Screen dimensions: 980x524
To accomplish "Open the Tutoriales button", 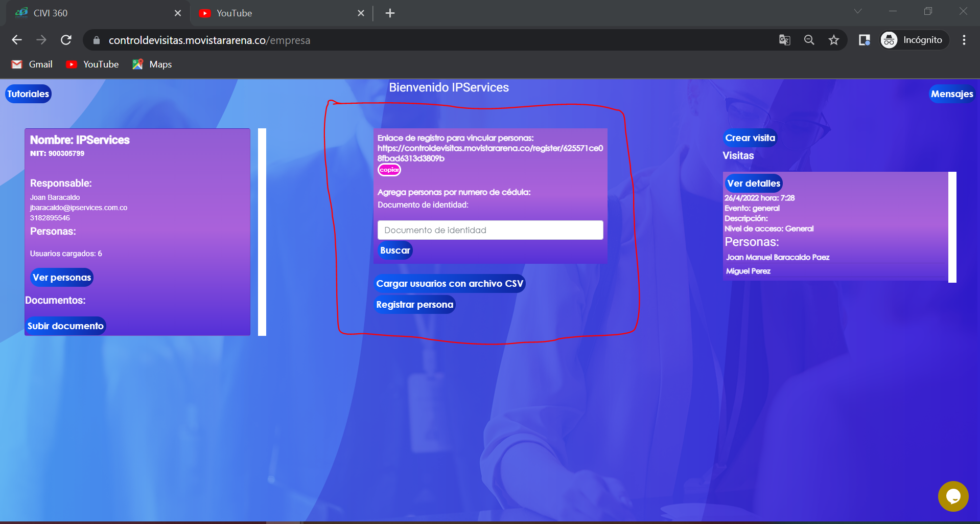I will click(x=28, y=94).
